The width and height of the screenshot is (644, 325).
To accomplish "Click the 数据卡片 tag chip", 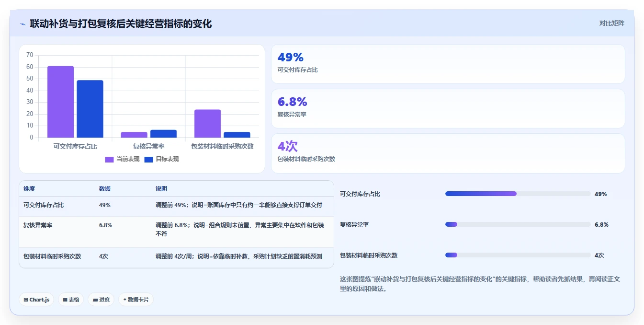I will pos(136,300).
